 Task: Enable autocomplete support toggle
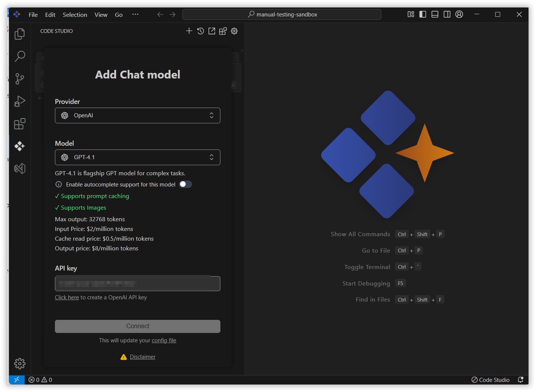[x=185, y=184]
